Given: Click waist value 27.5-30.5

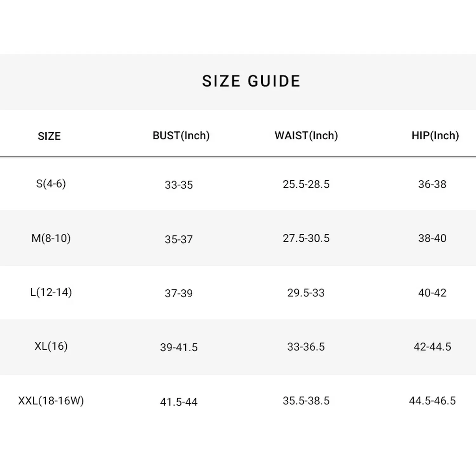Looking at the screenshot, I should [306, 238].
